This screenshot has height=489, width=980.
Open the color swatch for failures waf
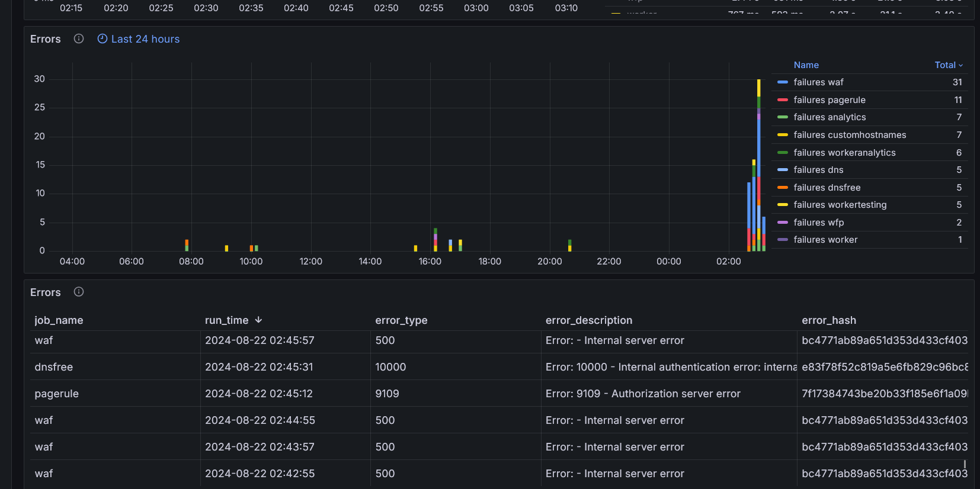[783, 82]
